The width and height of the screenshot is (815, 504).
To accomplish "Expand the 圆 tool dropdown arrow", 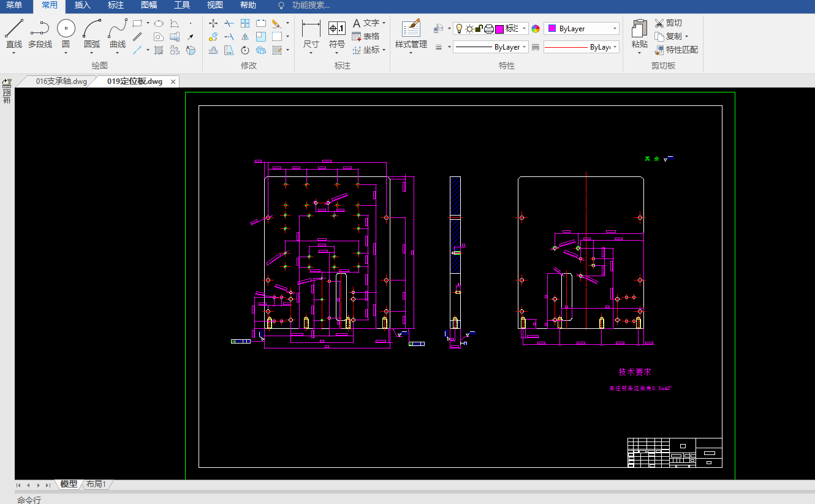I will 66,53.
